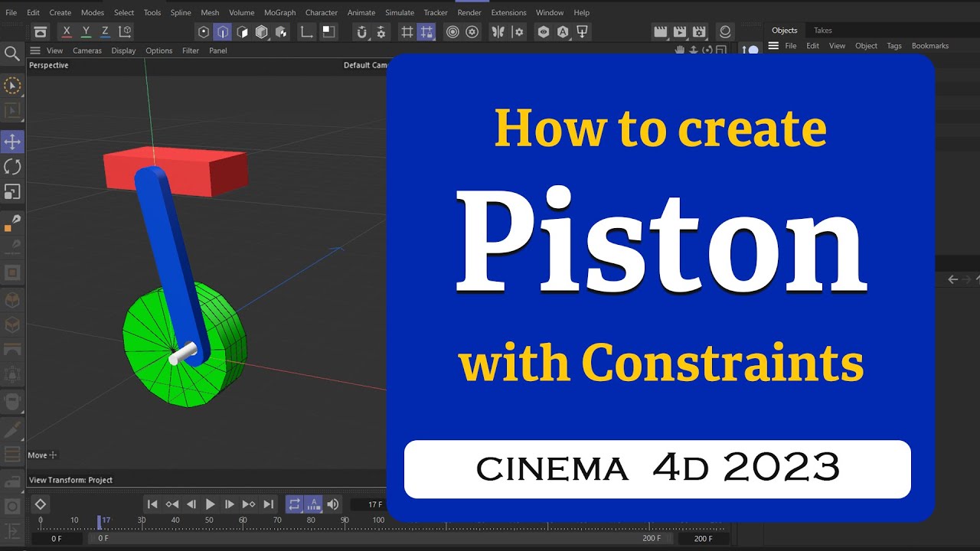
Task: Play the animation forward
Action: click(211, 504)
